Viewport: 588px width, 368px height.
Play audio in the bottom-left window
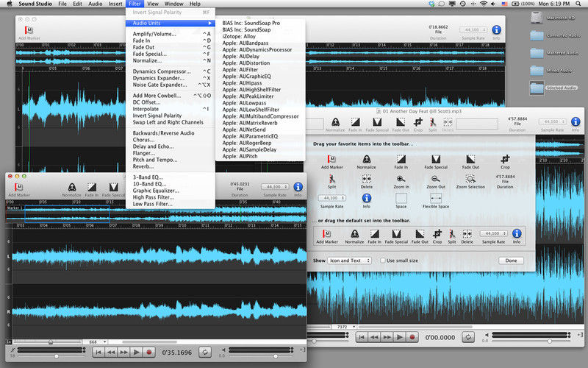(x=137, y=353)
